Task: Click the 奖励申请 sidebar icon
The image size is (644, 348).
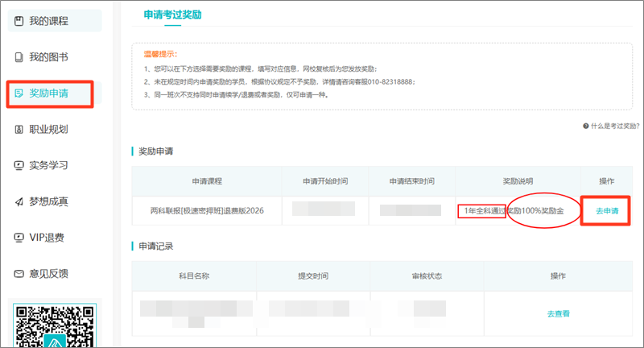Action: (19, 93)
